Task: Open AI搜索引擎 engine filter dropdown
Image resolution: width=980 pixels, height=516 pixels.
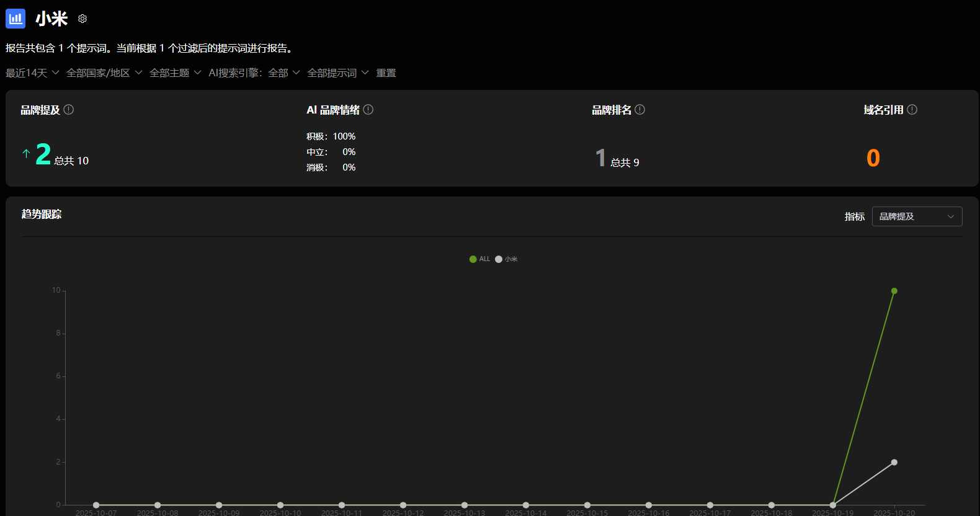Action: (x=254, y=73)
